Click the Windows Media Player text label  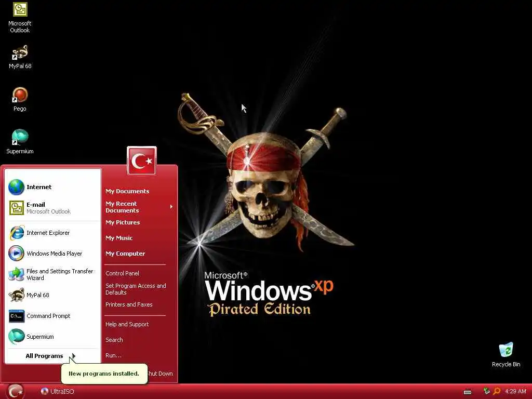click(x=54, y=254)
